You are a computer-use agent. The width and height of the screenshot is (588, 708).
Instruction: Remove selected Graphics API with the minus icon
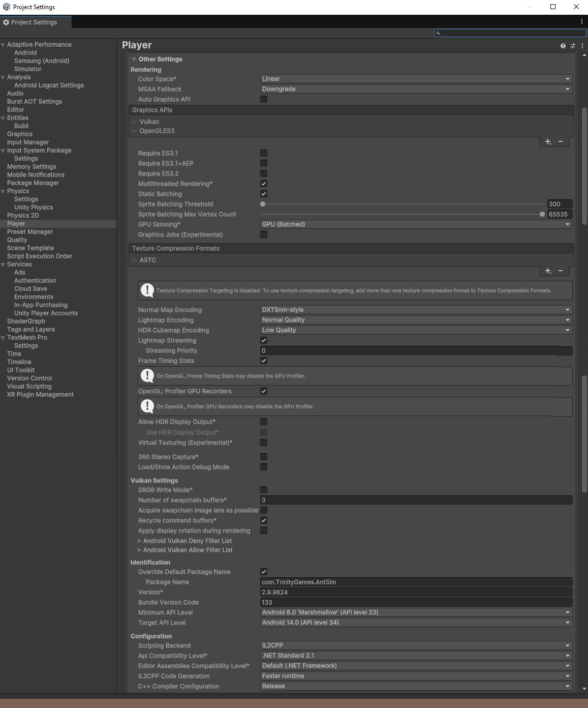click(x=561, y=141)
